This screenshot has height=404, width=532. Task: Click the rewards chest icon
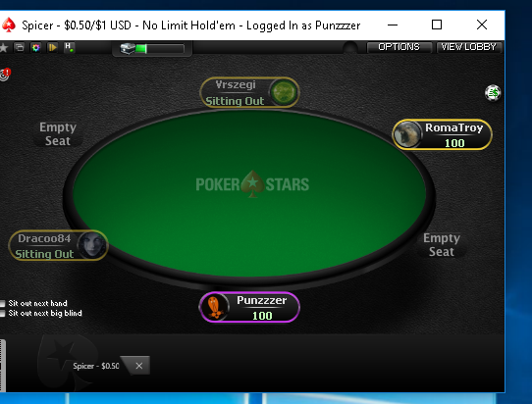[x=128, y=49]
